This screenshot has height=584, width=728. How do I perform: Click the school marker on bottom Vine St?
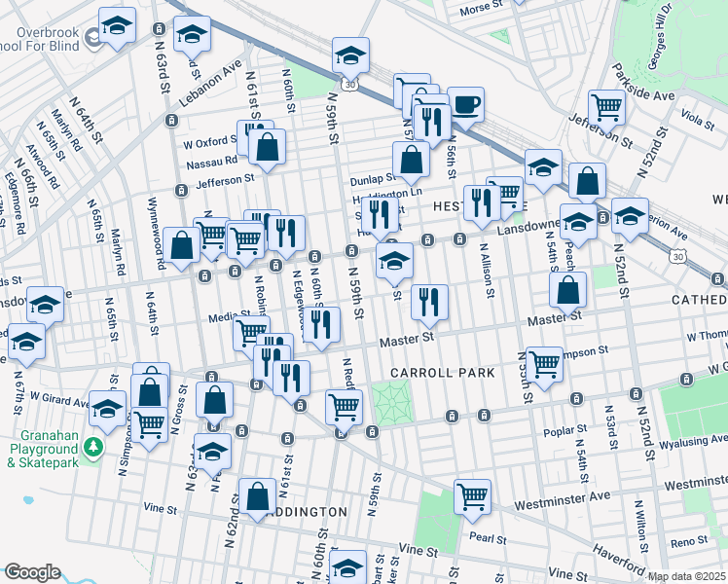347,566
